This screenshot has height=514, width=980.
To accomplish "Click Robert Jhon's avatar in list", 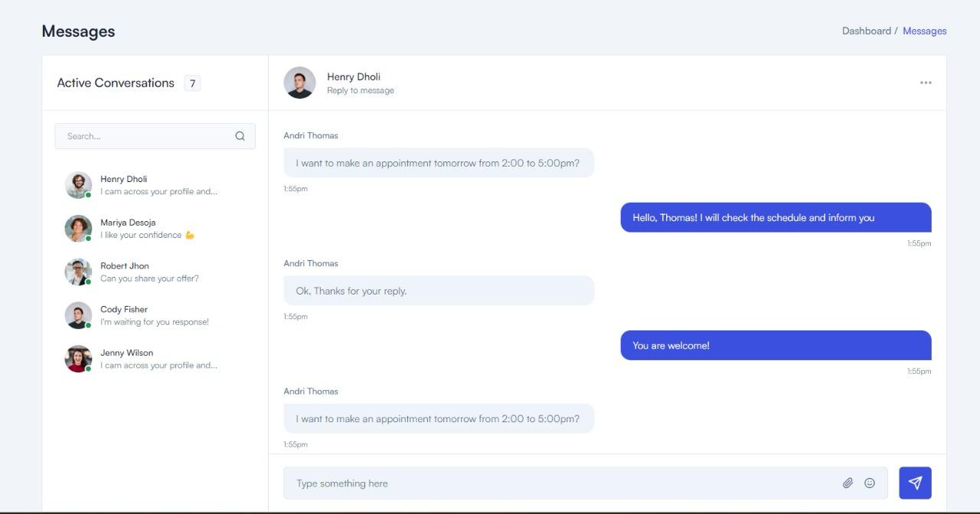I will coord(78,272).
